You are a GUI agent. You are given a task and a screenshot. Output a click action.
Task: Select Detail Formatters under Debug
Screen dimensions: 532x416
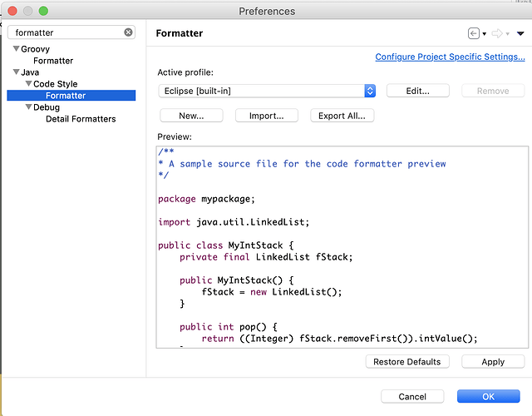pyautogui.click(x=81, y=119)
